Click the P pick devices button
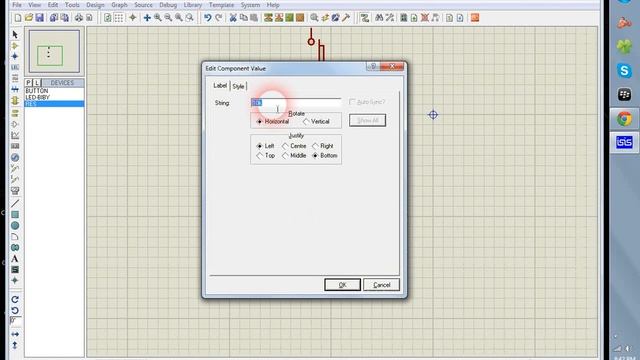 [x=29, y=83]
